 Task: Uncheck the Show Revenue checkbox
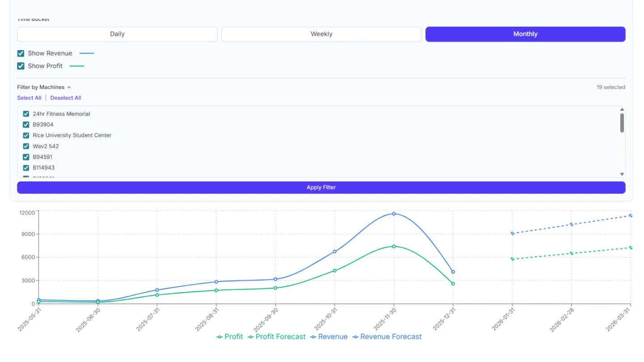(20, 53)
